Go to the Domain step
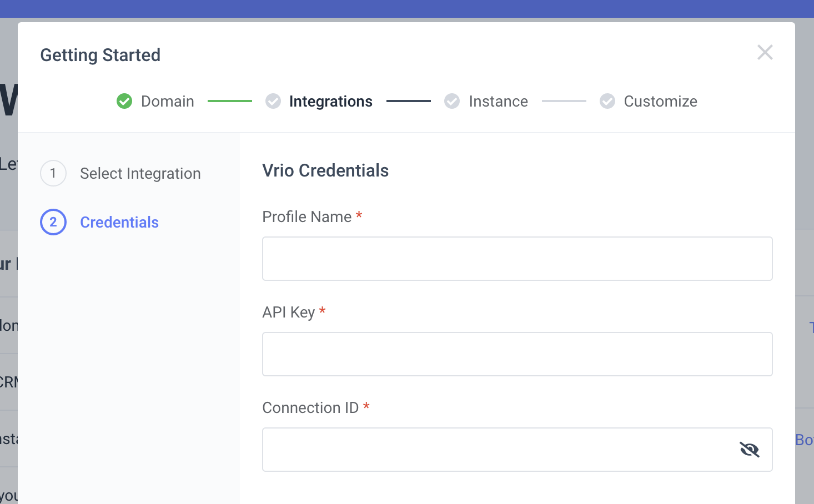The width and height of the screenshot is (814, 504). click(x=168, y=102)
